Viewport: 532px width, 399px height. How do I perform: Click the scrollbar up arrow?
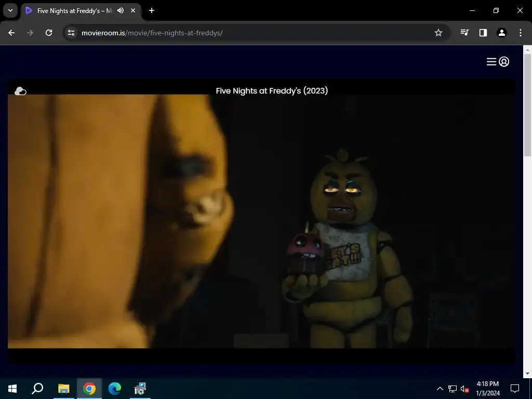click(x=528, y=49)
